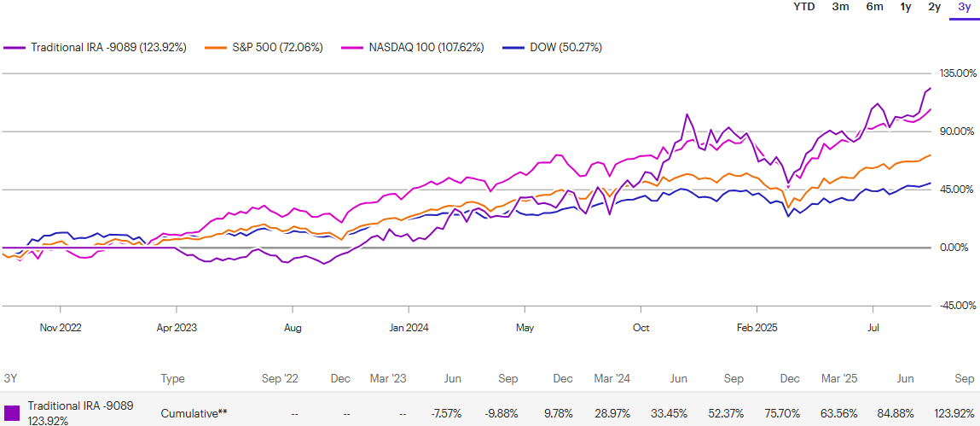980x426 pixels.
Task: Switch chart to 2y range
Action: [x=934, y=7]
